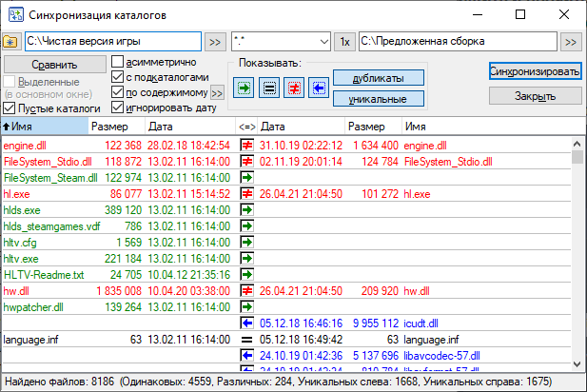Toggle the red not-equal filter icon

[x=294, y=88]
